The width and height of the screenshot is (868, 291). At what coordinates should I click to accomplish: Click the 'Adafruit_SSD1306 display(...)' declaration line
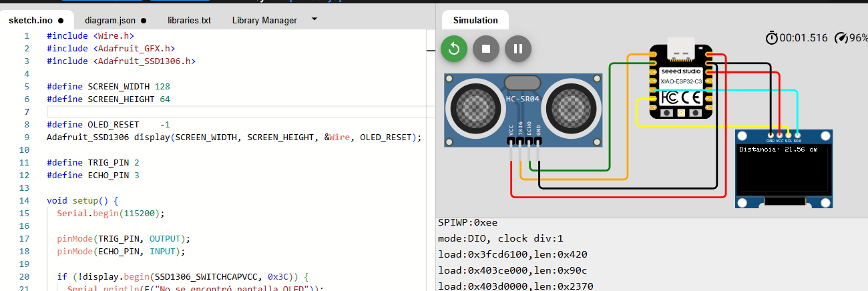[x=234, y=137]
